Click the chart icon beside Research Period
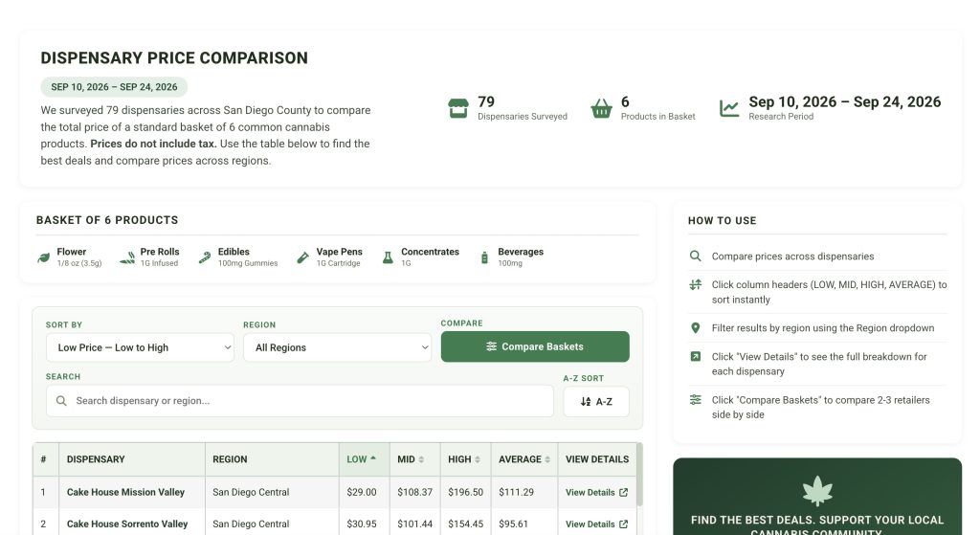Screen dimensions: 980x535 point(728,108)
